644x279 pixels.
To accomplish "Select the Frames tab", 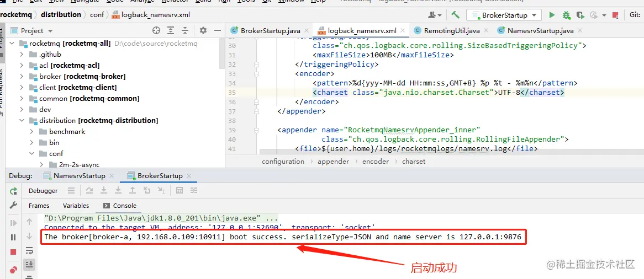I will pyautogui.click(x=39, y=206).
